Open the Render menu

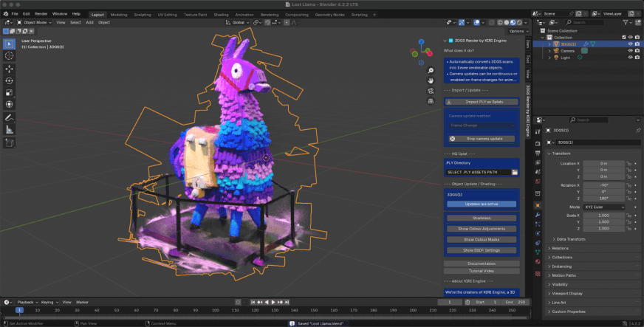click(x=40, y=14)
